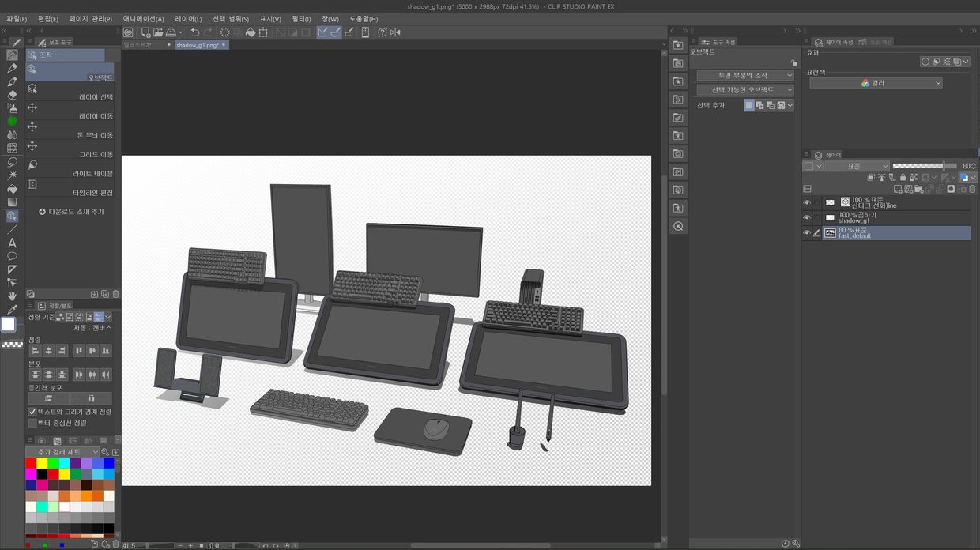
Task: Select the Lasso selection tool
Action: [x=12, y=162]
